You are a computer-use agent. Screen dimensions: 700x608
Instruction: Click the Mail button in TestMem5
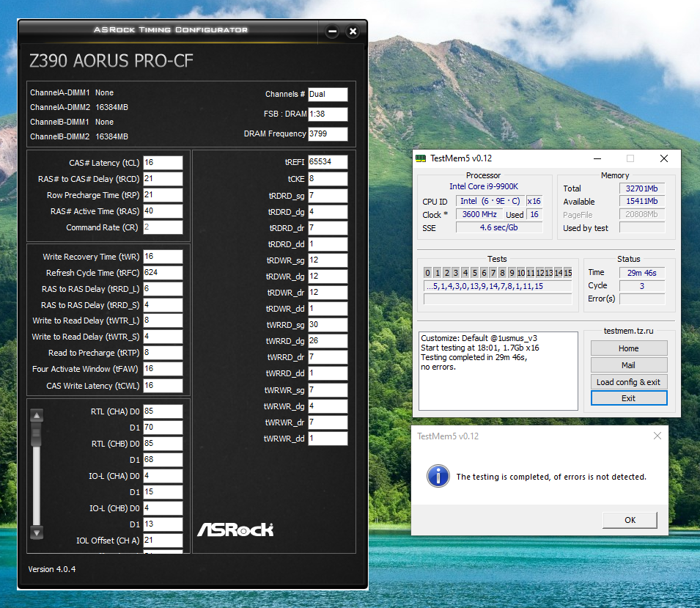click(629, 365)
